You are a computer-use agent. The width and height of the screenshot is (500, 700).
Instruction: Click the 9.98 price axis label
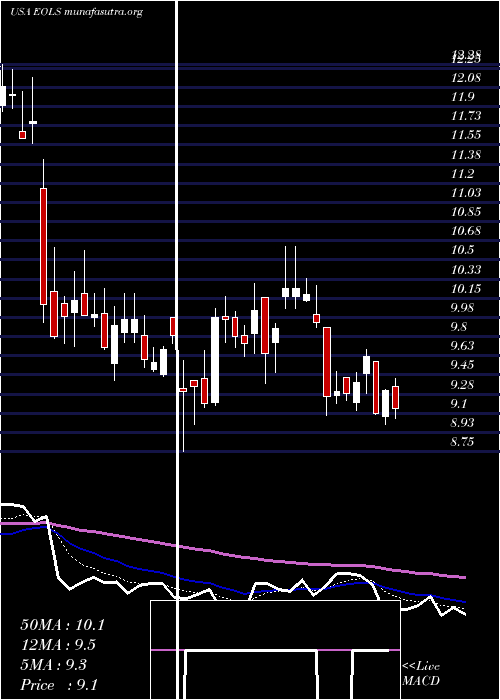[463, 308]
